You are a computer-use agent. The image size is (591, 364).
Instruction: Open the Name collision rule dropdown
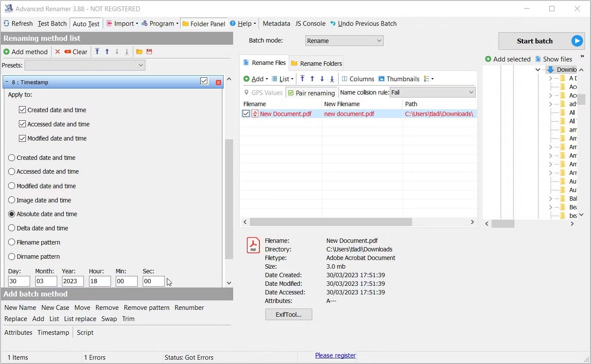pyautogui.click(x=432, y=92)
